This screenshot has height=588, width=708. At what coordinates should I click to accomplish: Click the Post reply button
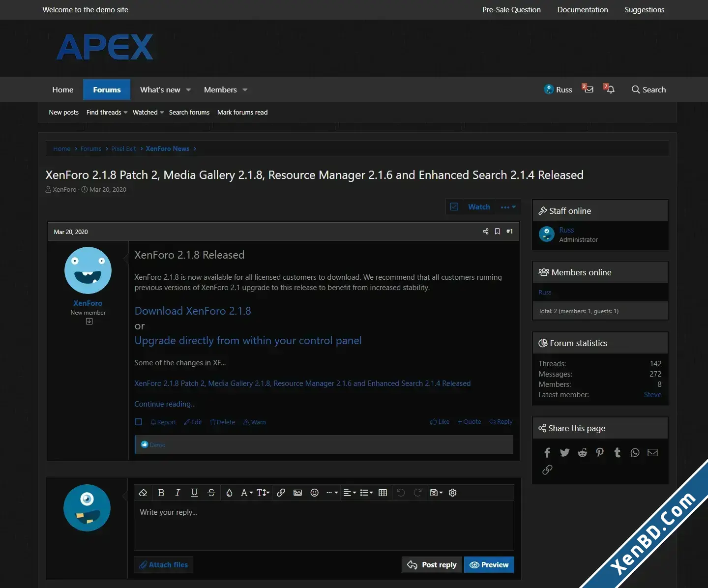point(432,565)
